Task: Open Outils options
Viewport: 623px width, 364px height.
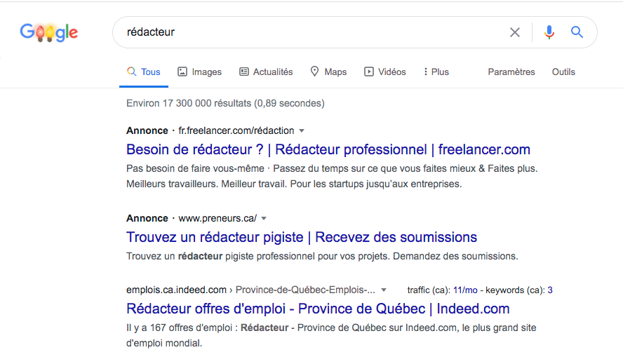Action: (563, 72)
